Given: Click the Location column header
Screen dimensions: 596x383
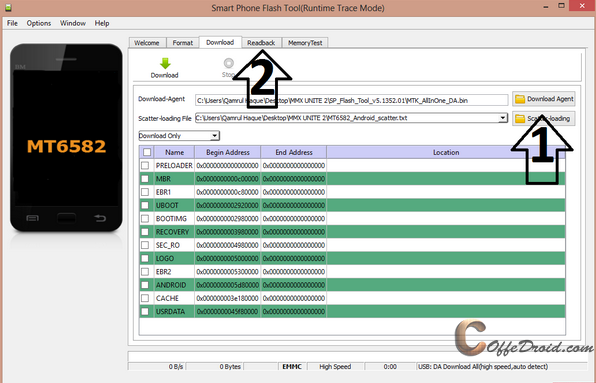Looking at the screenshot, I should [446, 152].
